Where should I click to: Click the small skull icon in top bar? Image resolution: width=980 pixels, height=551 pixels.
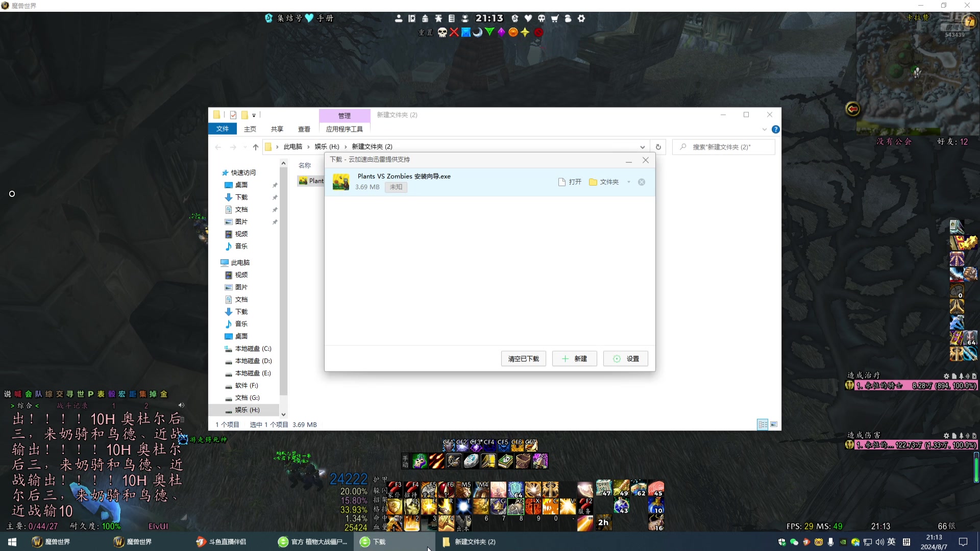tap(542, 18)
